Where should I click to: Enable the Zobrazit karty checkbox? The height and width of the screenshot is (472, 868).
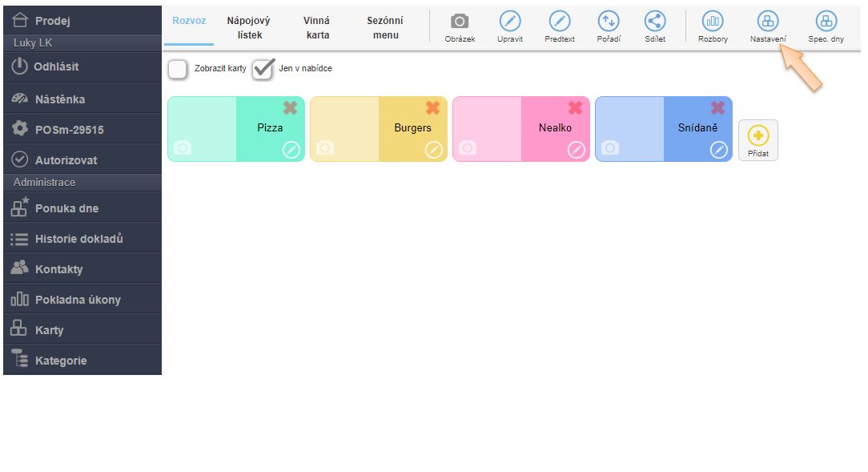pyautogui.click(x=178, y=70)
